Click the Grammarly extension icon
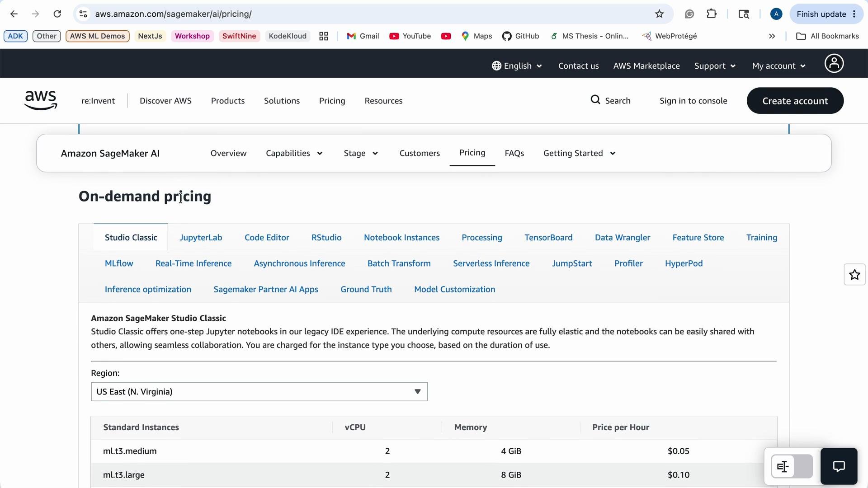This screenshot has width=868, height=488. [689, 14]
